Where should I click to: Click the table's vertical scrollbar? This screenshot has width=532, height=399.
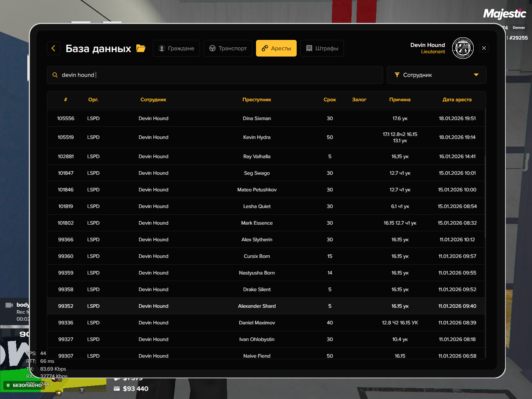(485, 198)
